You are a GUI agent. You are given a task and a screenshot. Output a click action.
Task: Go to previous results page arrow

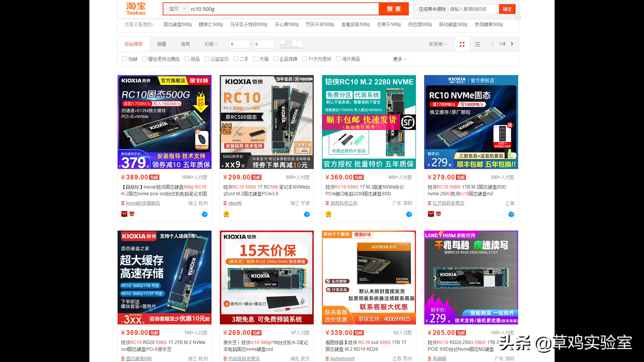coord(492,44)
